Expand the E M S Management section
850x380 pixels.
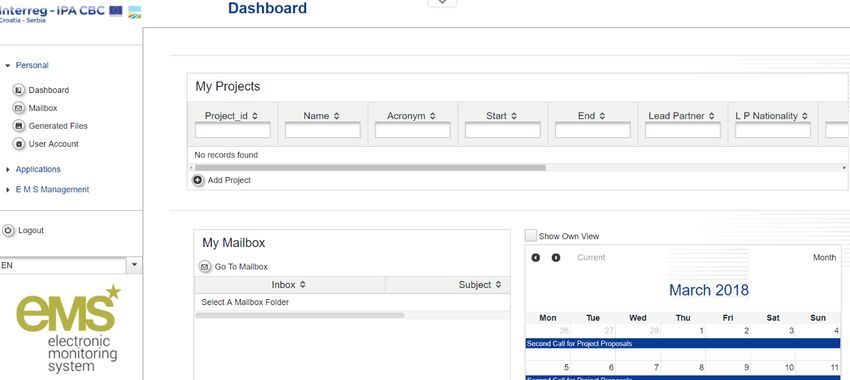tap(8, 190)
